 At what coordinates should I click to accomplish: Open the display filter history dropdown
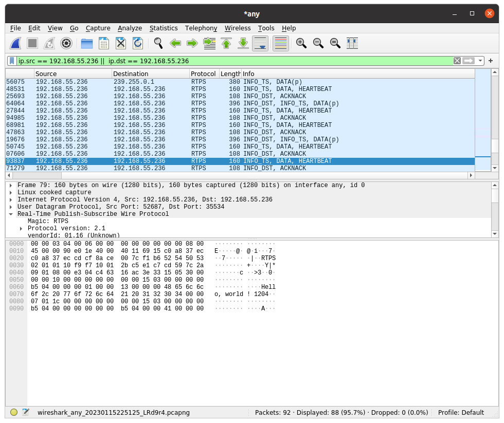coord(480,61)
